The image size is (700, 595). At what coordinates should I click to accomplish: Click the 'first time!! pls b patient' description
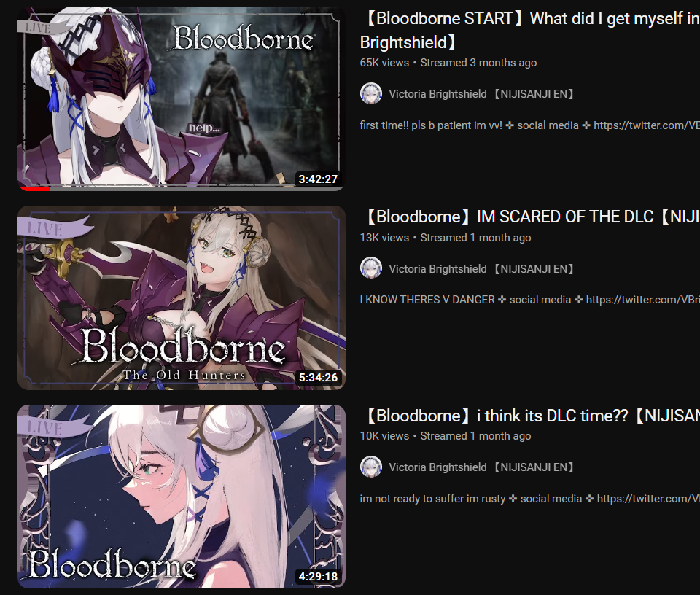(x=529, y=125)
